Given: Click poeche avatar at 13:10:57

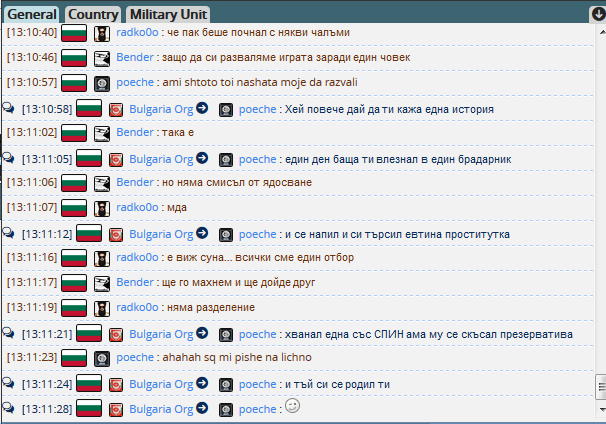Looking at the screenshot, I should pos(102,83).
